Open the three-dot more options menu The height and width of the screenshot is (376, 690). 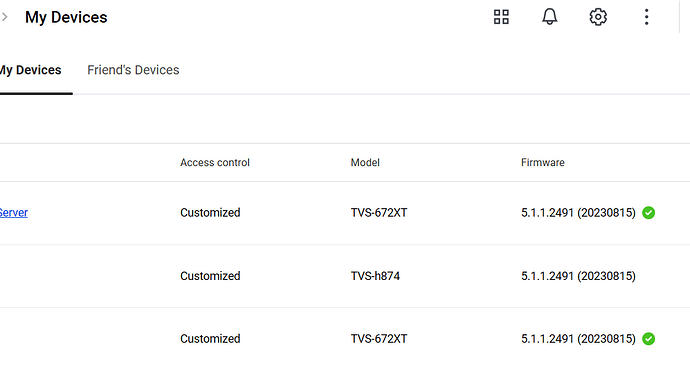[646, 17]
